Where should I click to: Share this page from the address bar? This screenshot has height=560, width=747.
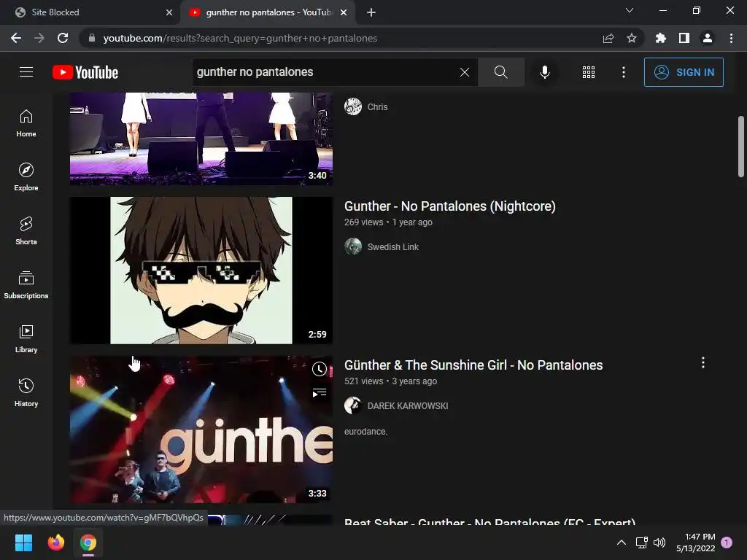coord(608,38)
